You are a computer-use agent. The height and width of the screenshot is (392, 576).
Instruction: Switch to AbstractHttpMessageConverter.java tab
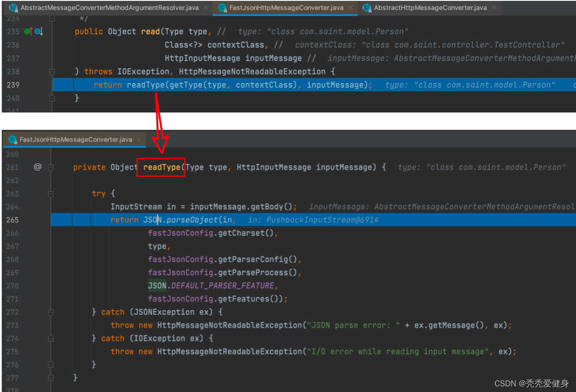(430, 8)
